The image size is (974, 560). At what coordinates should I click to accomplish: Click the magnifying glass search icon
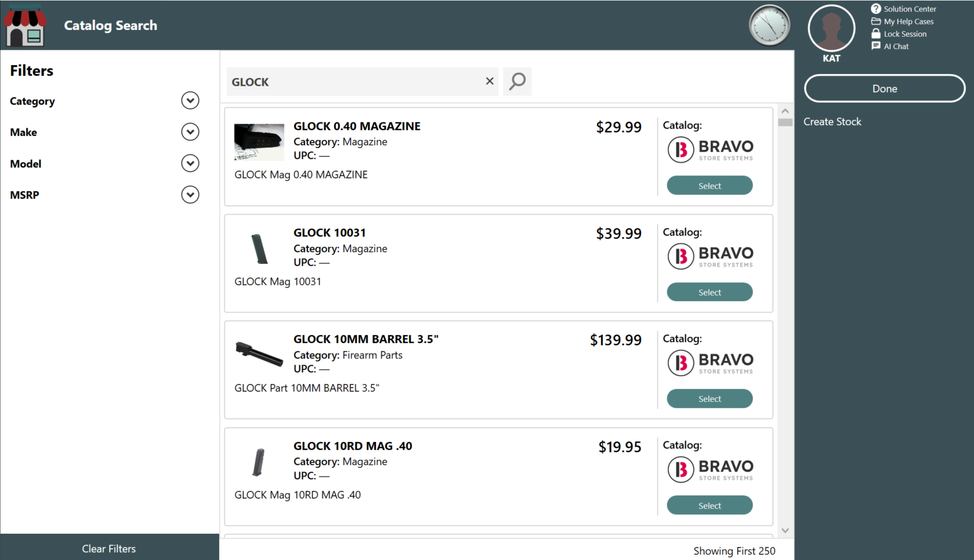click(x=517, y=81)
